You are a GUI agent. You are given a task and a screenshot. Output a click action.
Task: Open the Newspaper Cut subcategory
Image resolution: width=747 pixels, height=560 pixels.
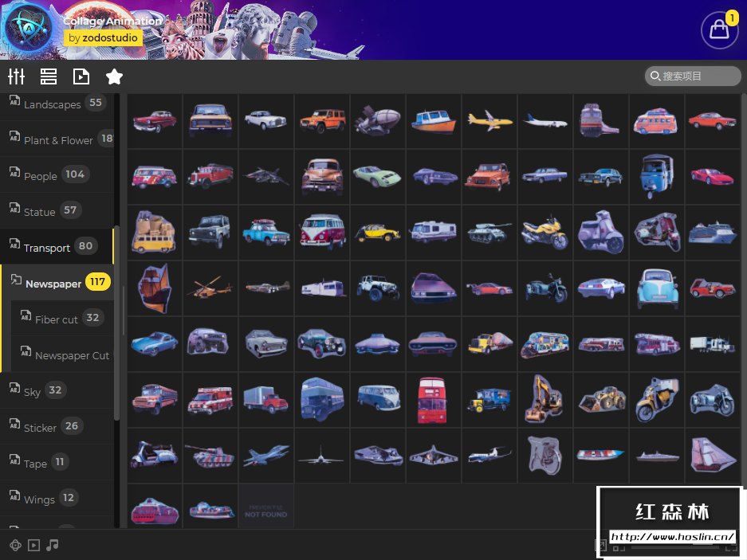click(63, 354)
